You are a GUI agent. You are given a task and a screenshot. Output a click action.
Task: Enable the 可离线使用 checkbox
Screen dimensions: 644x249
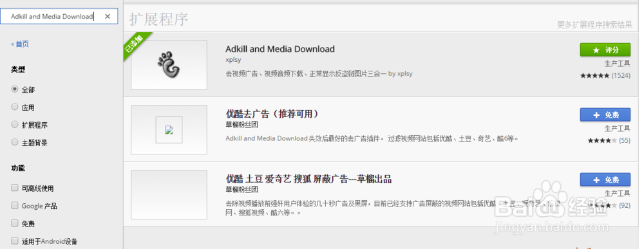pos(15,188)
